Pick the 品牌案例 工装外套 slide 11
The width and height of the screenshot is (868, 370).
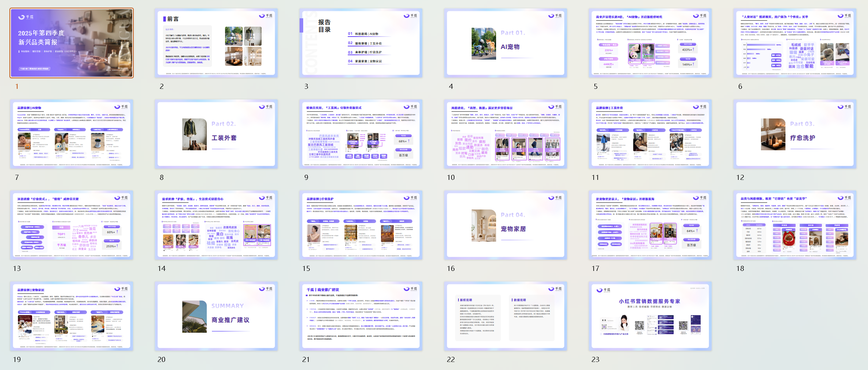(650, 134)
